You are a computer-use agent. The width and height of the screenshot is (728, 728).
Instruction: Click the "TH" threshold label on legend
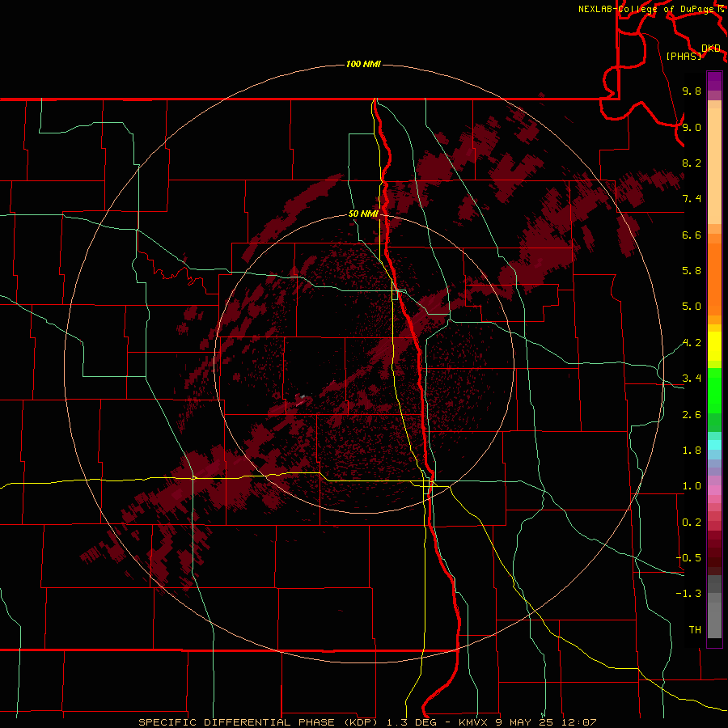tap(695, 629)
